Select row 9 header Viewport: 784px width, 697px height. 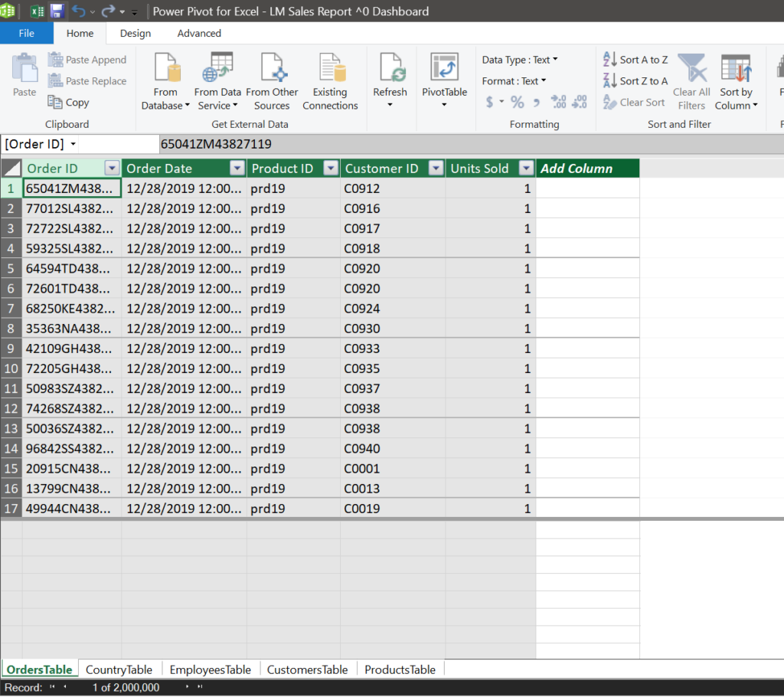(11, 348)
